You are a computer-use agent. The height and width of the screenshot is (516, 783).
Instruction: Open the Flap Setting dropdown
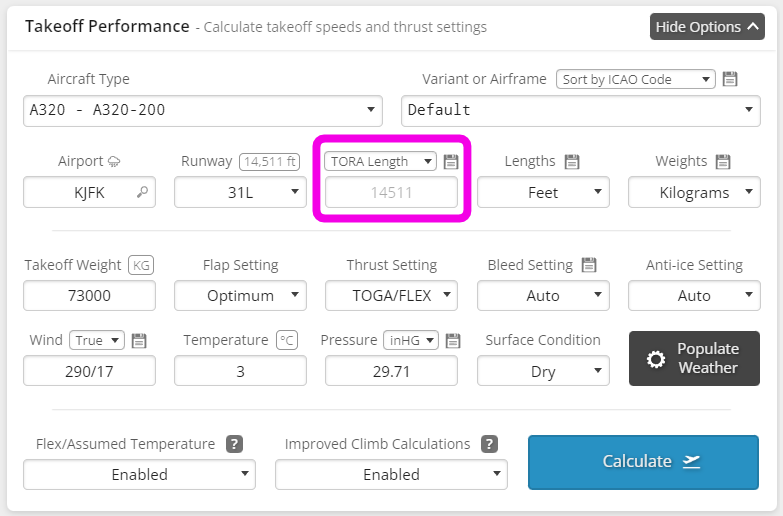(x=240, y=295)
